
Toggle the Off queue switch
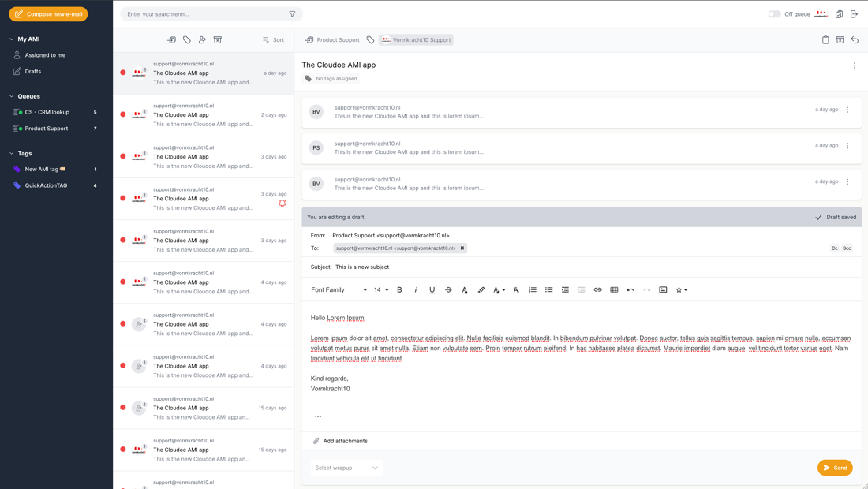pos(774,14)
